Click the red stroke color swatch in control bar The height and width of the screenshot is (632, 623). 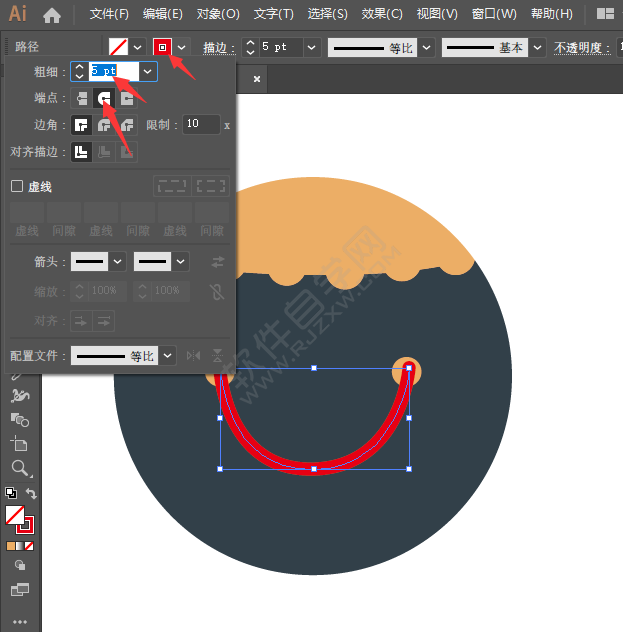162,47
